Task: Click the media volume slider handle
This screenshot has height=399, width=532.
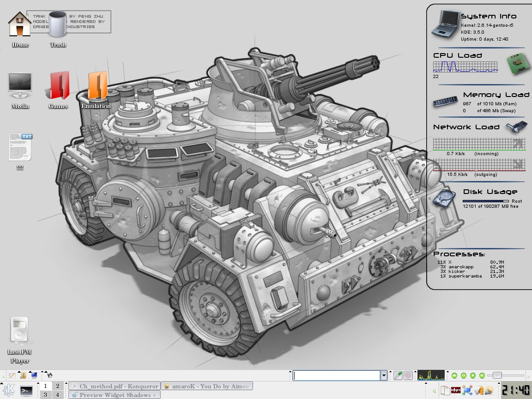Action: [x=497, y=375]
